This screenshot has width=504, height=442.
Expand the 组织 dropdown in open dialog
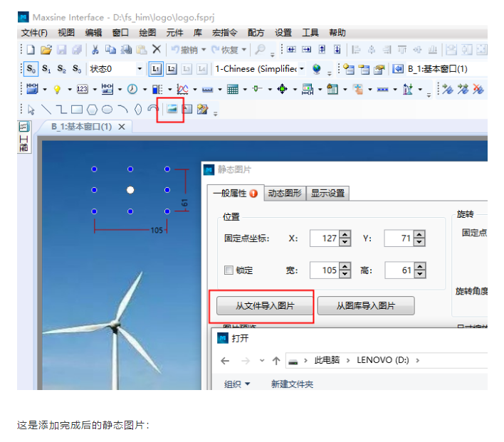click(237, 384)
